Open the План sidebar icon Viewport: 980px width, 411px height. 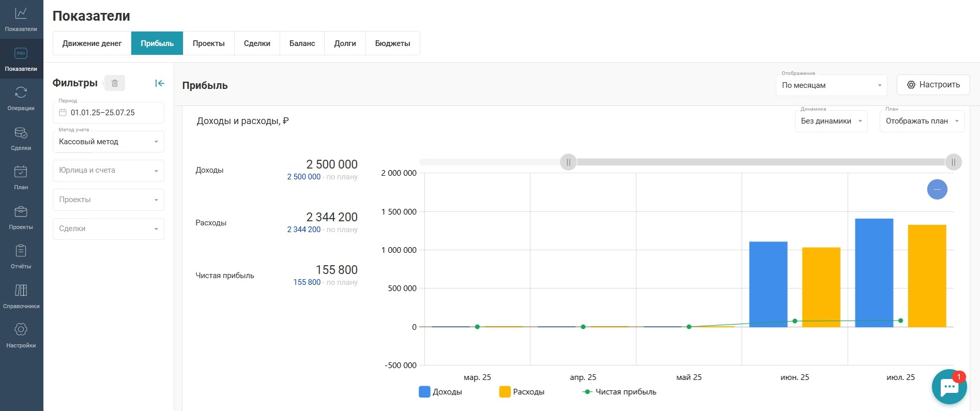click(21, 177)
